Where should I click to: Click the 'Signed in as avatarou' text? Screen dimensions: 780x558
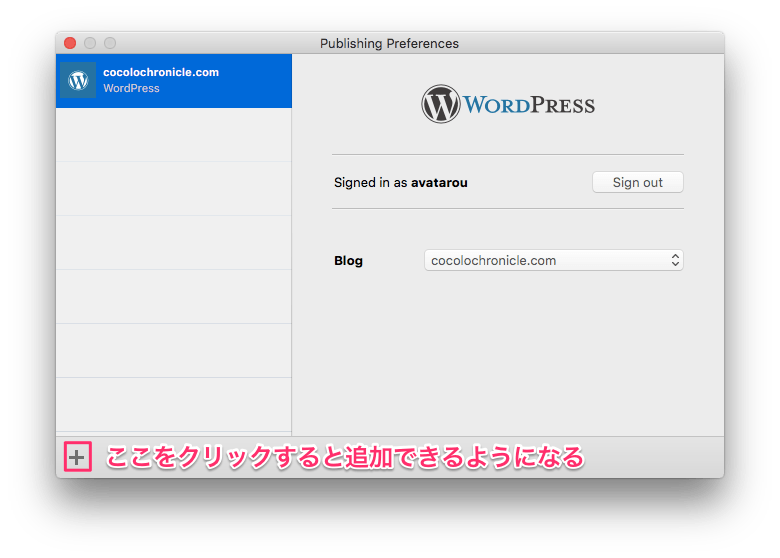pyautogui.click(x=400, y=183)
